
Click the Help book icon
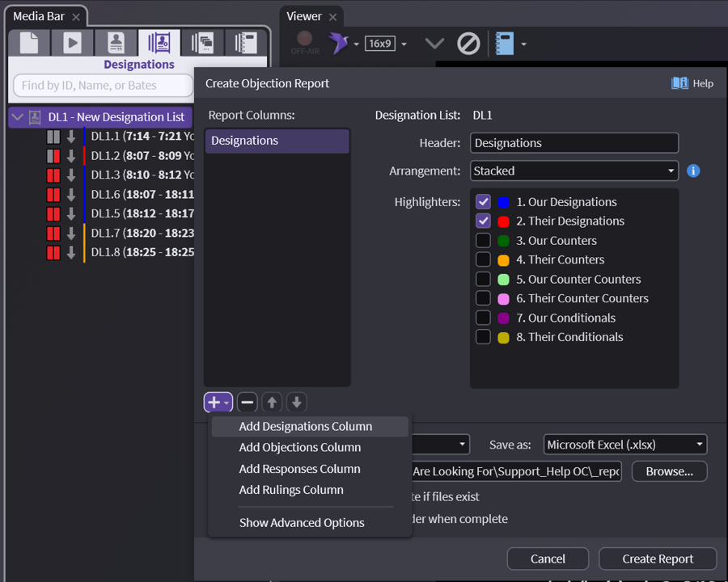[679, 83]
